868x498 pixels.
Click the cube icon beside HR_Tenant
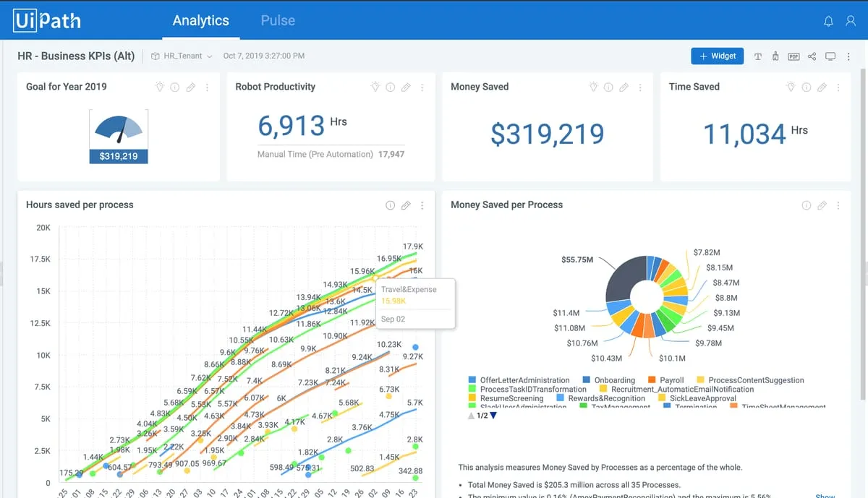coord(155,56)
